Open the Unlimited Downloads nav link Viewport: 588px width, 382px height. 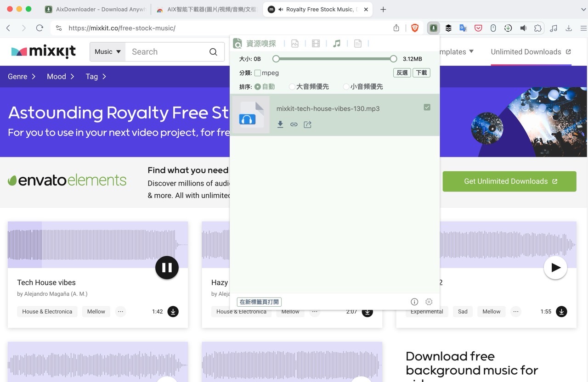531,52
